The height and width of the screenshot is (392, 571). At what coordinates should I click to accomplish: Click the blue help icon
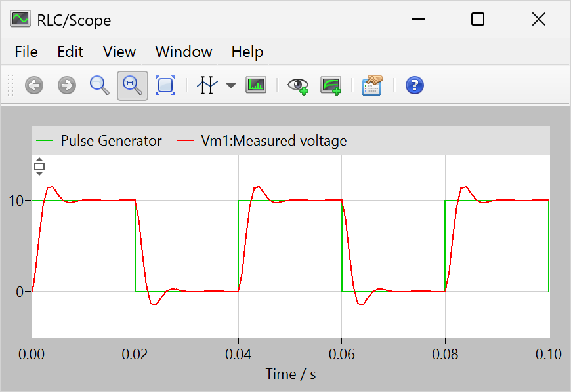coord(415,85)
